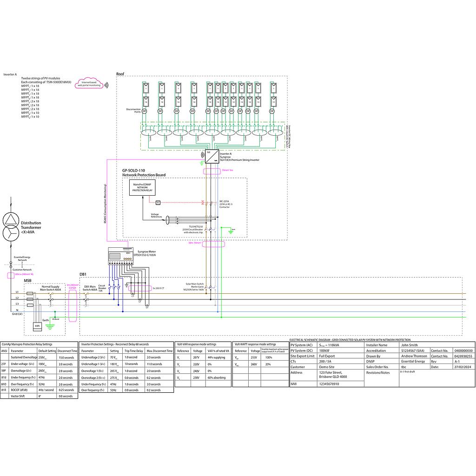Select the Overvoltage 2 (V>>) row label
The width and height of the screenshot is (476, 476).
click(x=94, y=377)
